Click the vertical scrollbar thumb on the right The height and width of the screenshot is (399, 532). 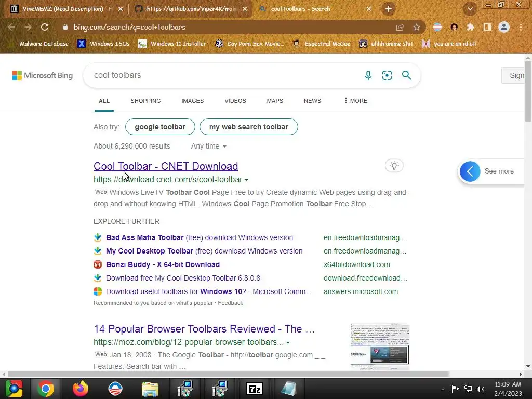(528, 91)
